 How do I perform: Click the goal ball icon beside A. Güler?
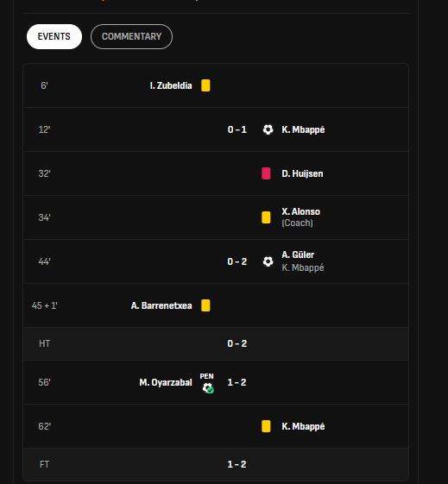pos(268,261)
